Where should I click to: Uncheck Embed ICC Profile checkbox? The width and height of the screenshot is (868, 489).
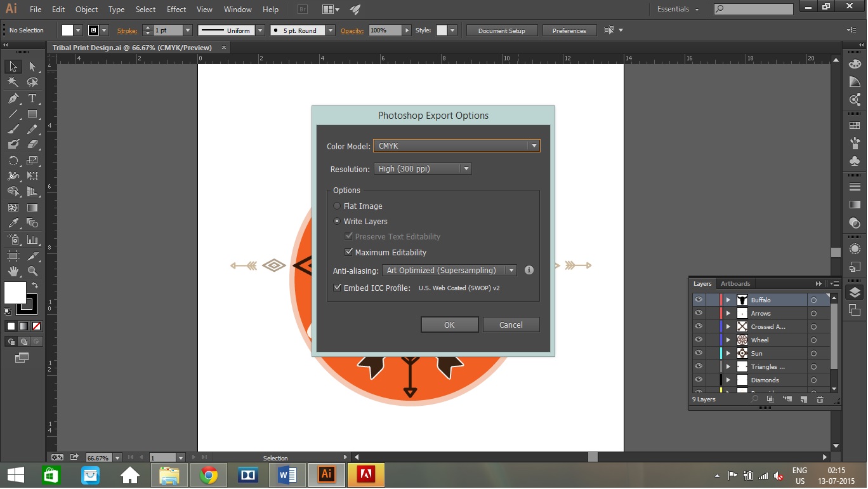(338, 288)
